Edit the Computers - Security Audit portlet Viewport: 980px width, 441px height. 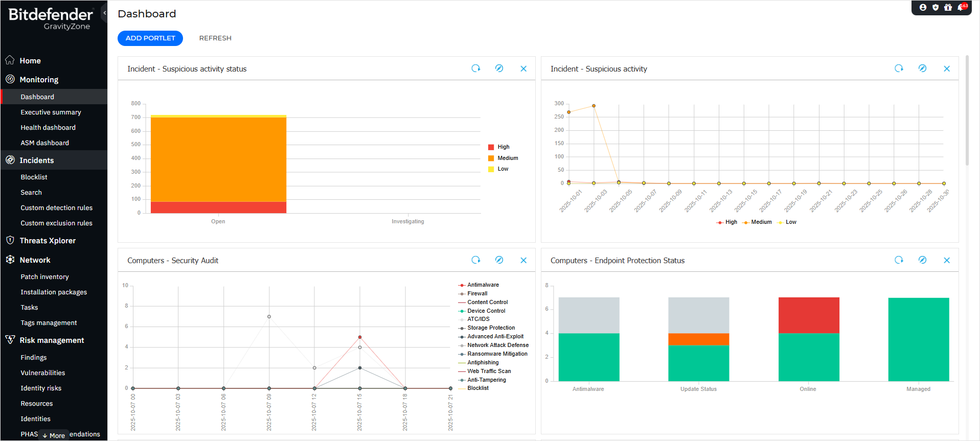pyautogui.click(x=499, y=260)
